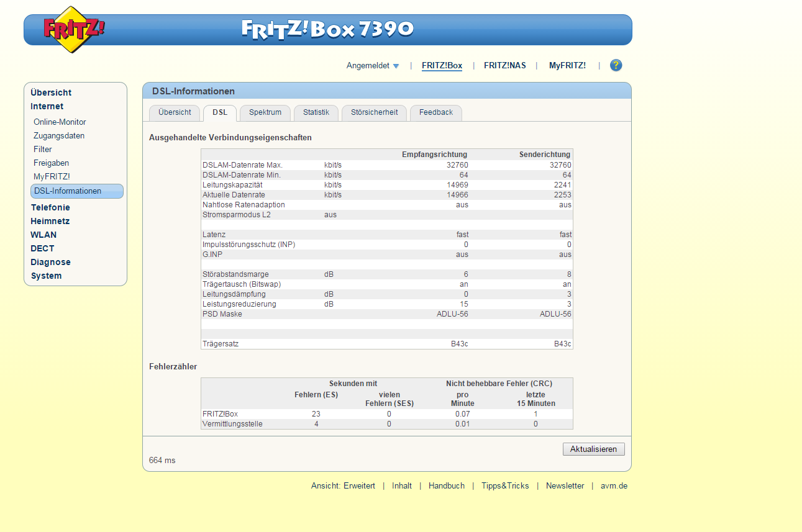
Task: Click the Vermittlungsstelle row label
Action: [232, 424]
